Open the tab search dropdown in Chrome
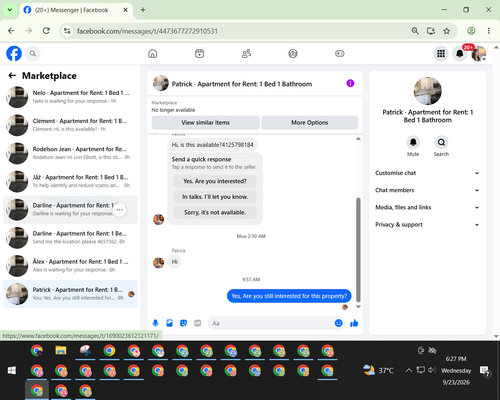500x400 pixels. 10,10
